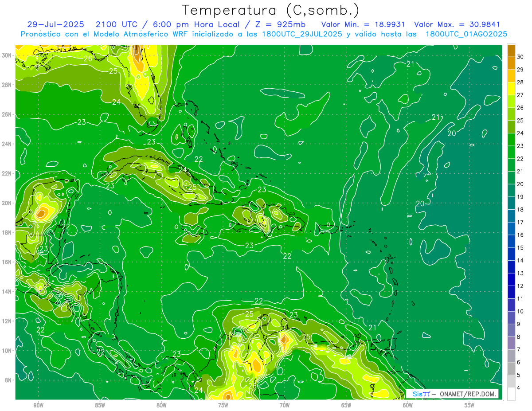This screenshot has width=532, height=411.
Task: Click the "12N" latitude axis label
Action: [x=7, y=321]
